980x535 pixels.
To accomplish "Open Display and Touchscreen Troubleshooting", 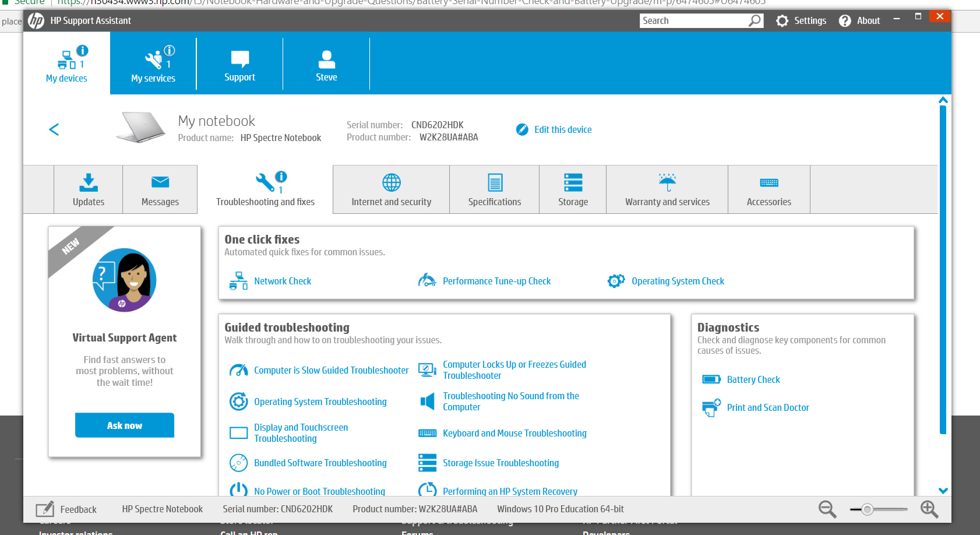I will click(301, 433).
